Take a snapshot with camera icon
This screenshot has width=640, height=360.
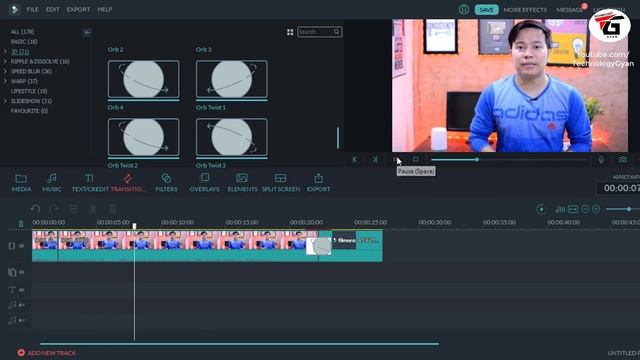click(x=622, y=160)
